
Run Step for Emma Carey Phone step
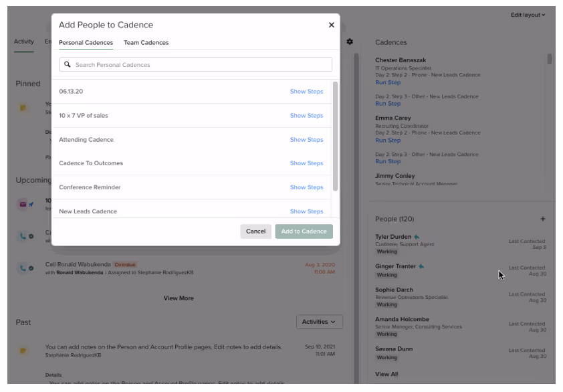388,140
